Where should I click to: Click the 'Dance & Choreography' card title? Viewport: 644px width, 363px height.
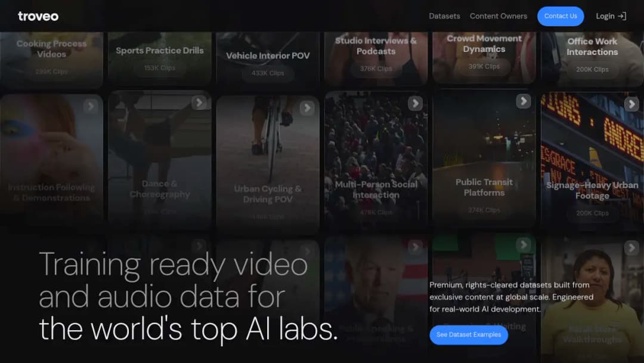tap(160, 189)
